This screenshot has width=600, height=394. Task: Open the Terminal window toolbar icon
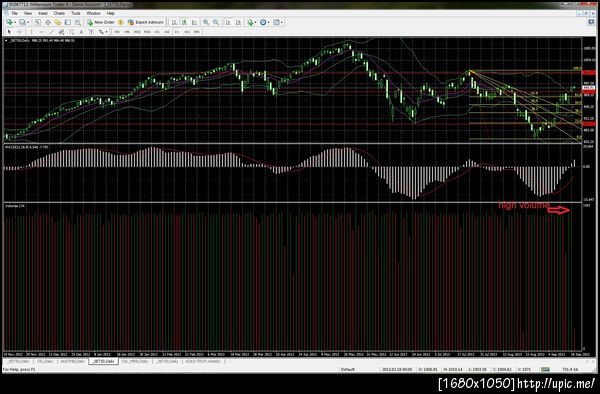tap(68, 22)
